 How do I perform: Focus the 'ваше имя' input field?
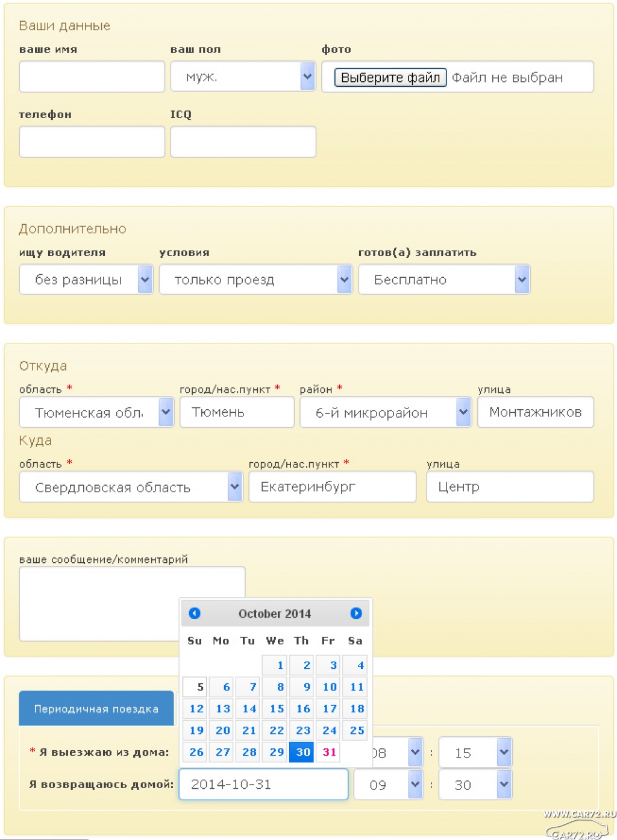[x=92, y=77]
